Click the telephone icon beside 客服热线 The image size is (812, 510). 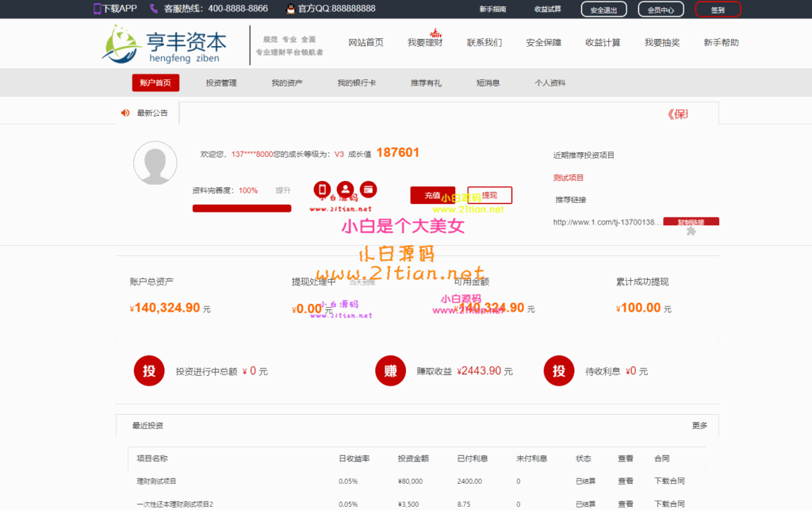pyautogui.click(x=154, y=8)
